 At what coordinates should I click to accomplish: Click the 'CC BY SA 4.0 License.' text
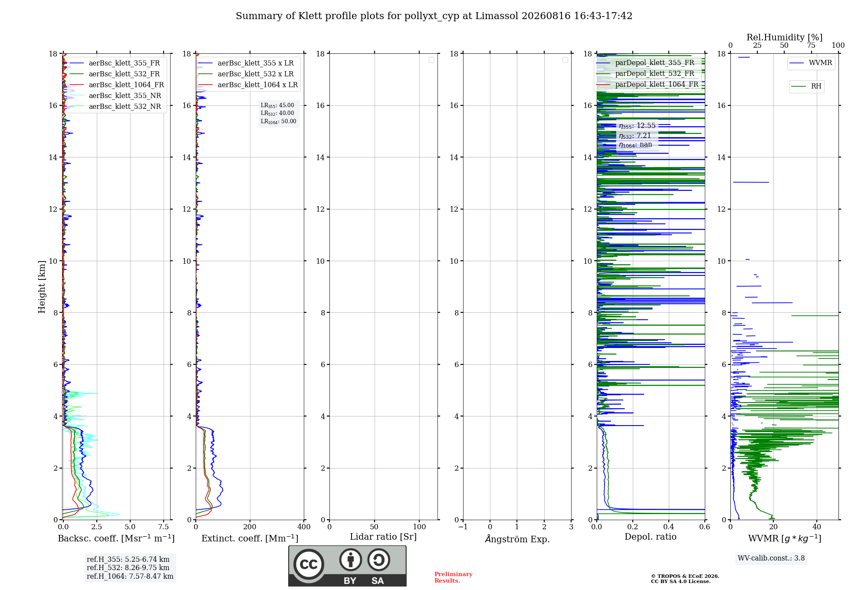coord(681,581)
